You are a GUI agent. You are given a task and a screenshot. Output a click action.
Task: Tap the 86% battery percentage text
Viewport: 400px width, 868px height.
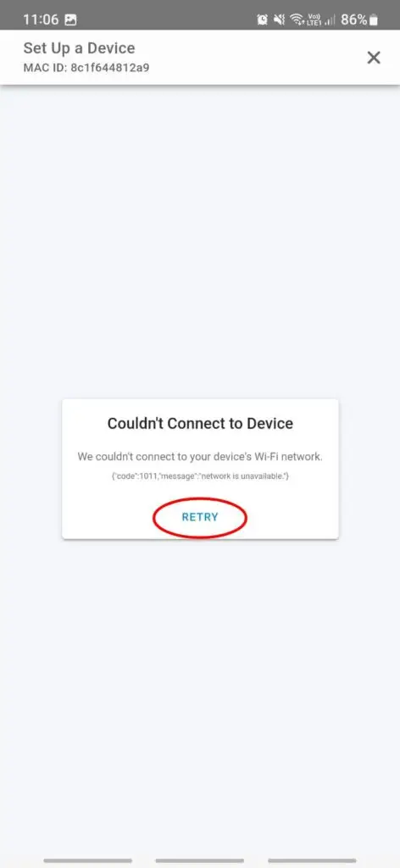pos(354,20)
